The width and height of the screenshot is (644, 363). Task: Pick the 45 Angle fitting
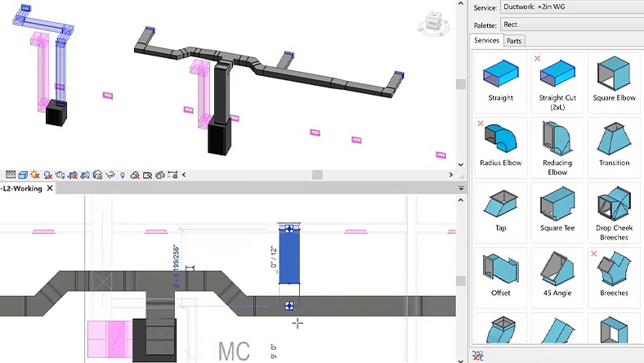click(x=557, y=277)
